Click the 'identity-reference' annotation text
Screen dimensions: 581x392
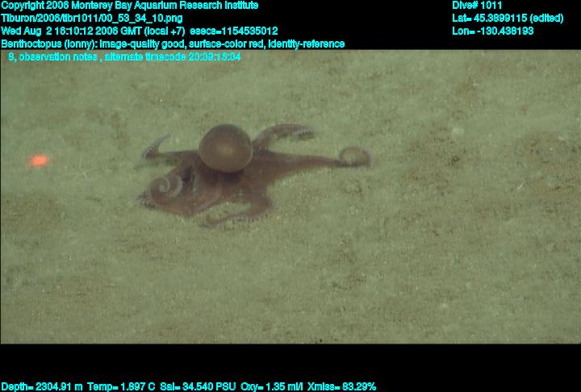pos(307,44)
